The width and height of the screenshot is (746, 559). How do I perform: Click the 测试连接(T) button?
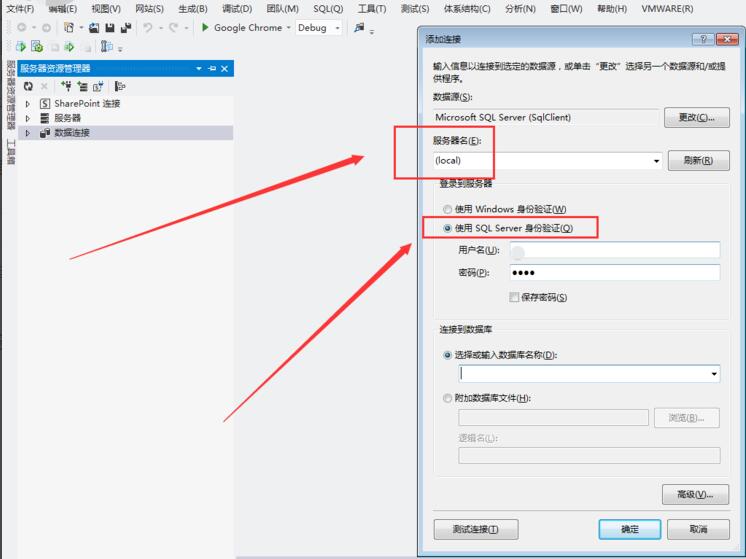pos(476,529)
